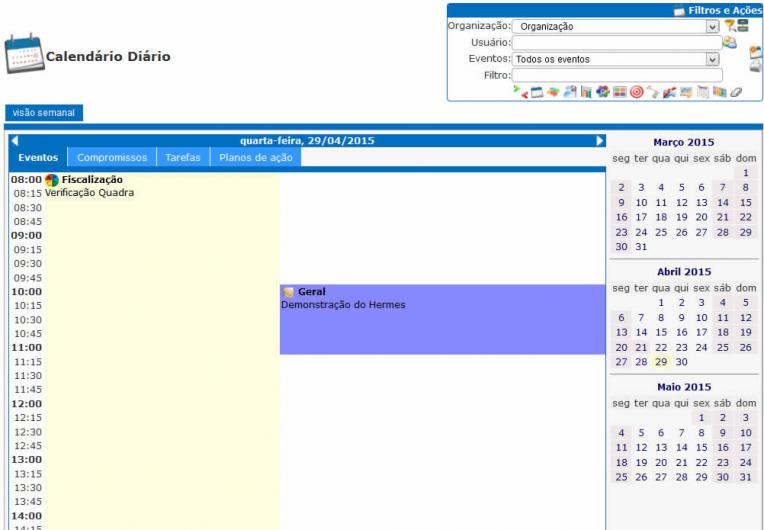This screenshot has width=764, height=530.
Task: Advance to next day with the right arrow
Action: (600, 141)
